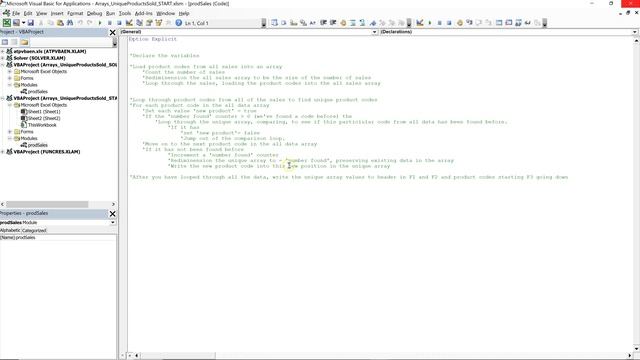The height and width of the screenshot is (360, 640).
Task: Select Sheet2 (Sheet2) in project tree
Action: (x=40, y=118)
